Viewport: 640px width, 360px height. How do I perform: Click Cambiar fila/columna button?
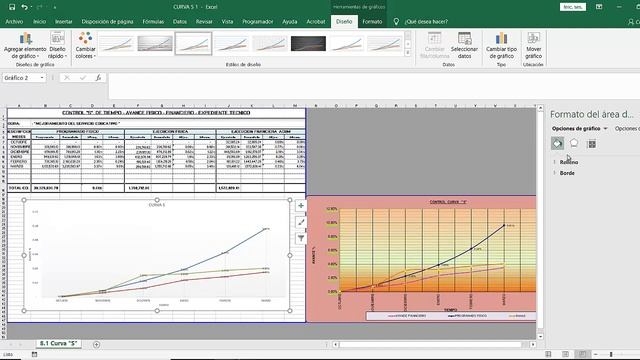[x=434, y=45]
